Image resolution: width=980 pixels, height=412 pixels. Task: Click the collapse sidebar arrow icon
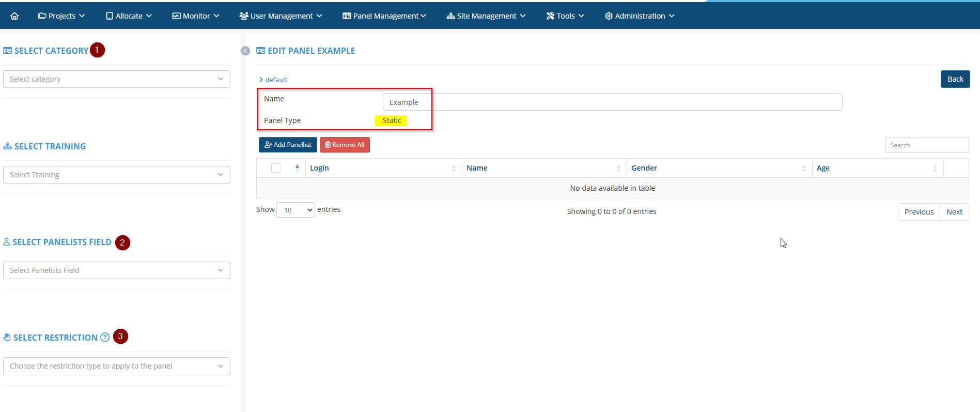click(x=245, y=51)
